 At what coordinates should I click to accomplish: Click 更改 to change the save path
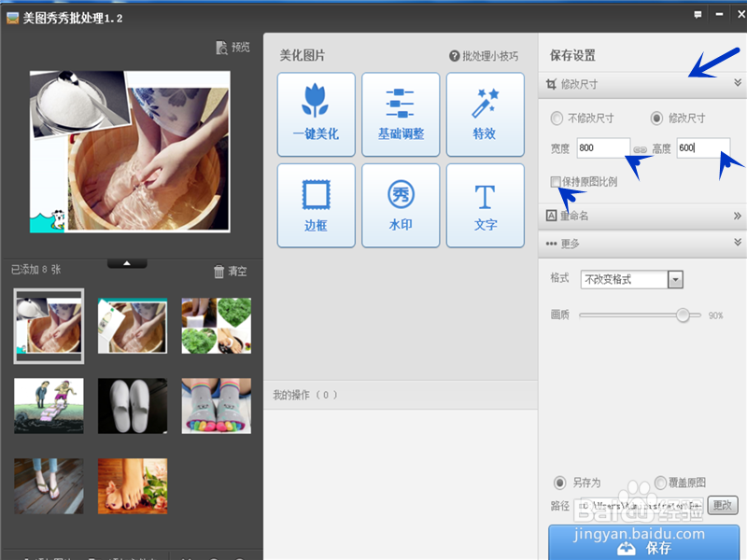click(x=722, y=505)
